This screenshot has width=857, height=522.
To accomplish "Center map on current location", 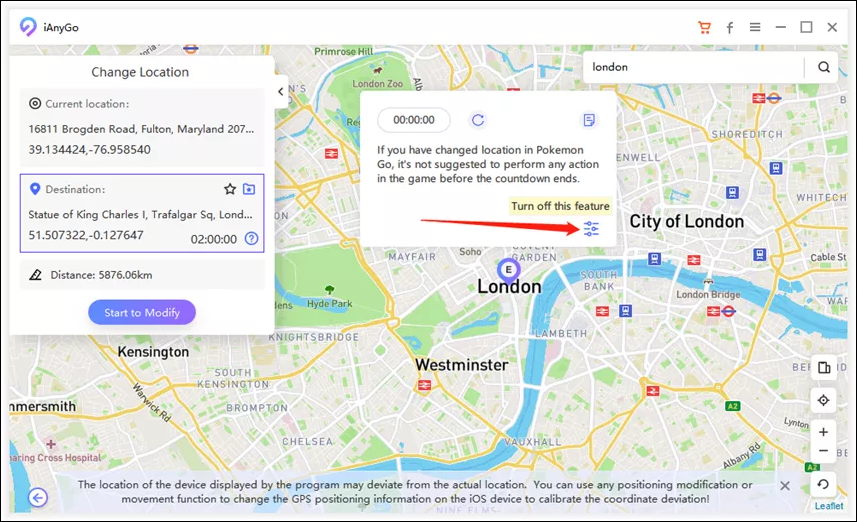I will click(824, 400).
